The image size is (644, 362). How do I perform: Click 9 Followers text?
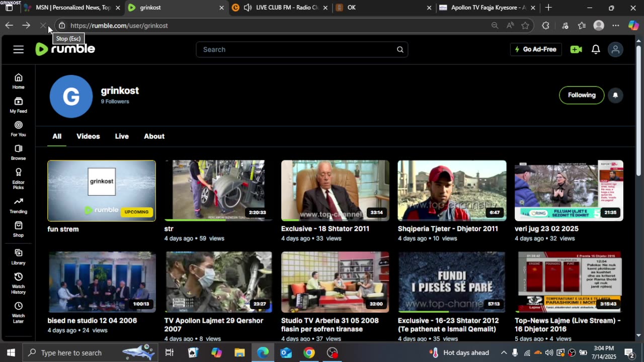point(115,102)
